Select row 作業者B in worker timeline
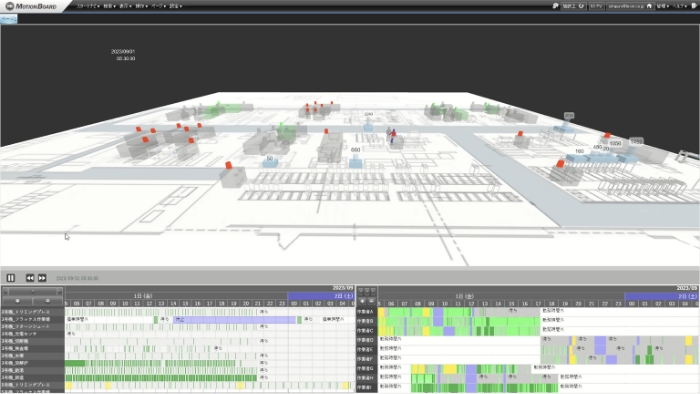The image size is (700, 394). (x=367, y=321)
